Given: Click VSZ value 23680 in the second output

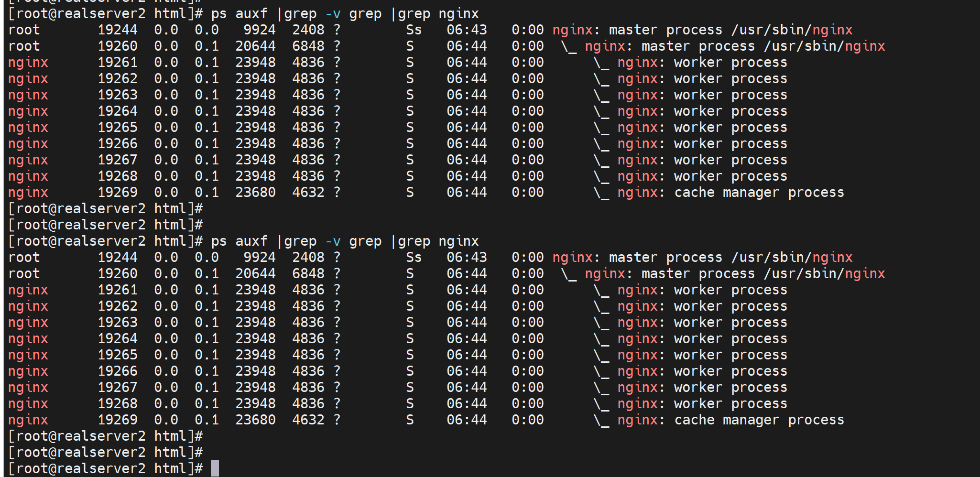Looking at the screenshot, I should [x=255, y=420].
